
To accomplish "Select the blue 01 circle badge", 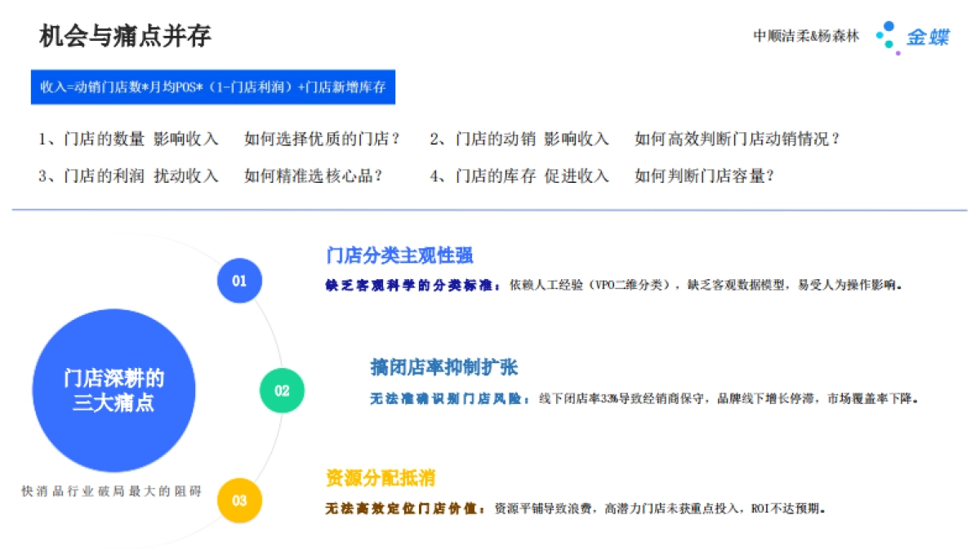I will pos(240,281).
